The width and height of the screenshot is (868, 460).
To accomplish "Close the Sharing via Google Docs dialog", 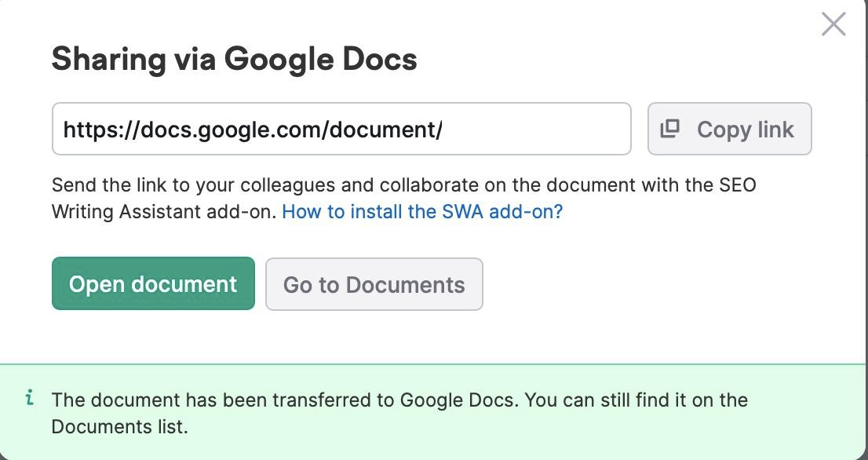I will (x=833, y=24).
